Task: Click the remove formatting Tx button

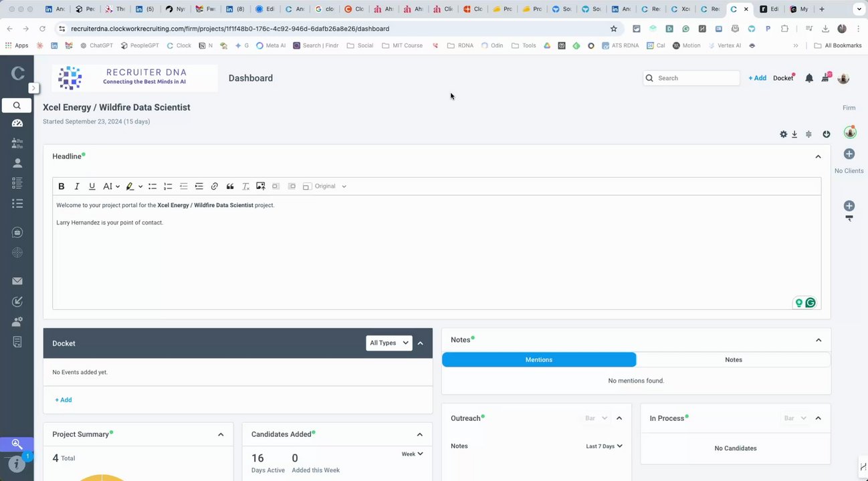Action: [x=245, y=186]
